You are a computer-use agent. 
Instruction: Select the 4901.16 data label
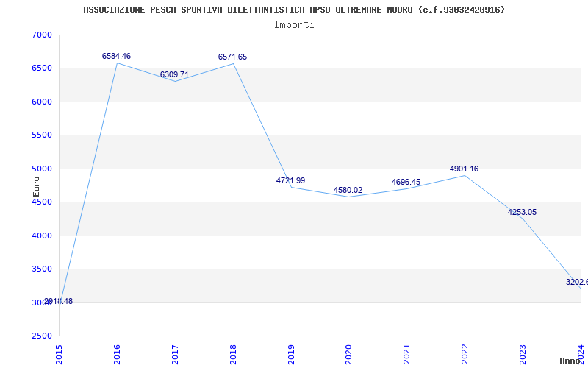click(465, 169)
